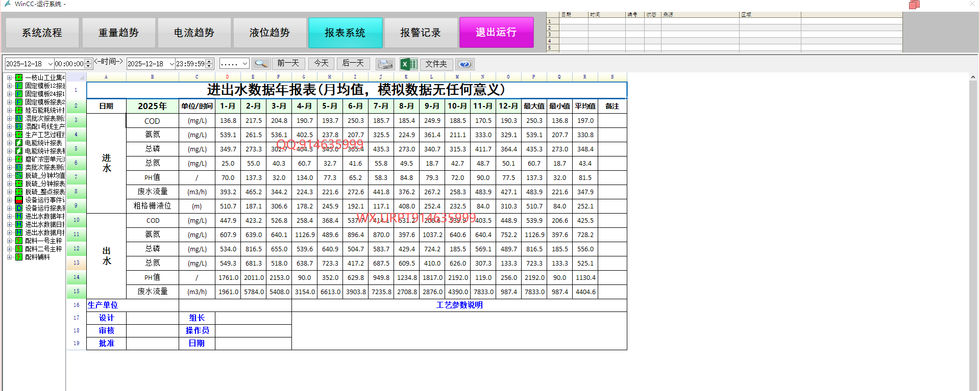Click the B icon beside 混配1号线生产
980x391 pixels.
[19, 126]
